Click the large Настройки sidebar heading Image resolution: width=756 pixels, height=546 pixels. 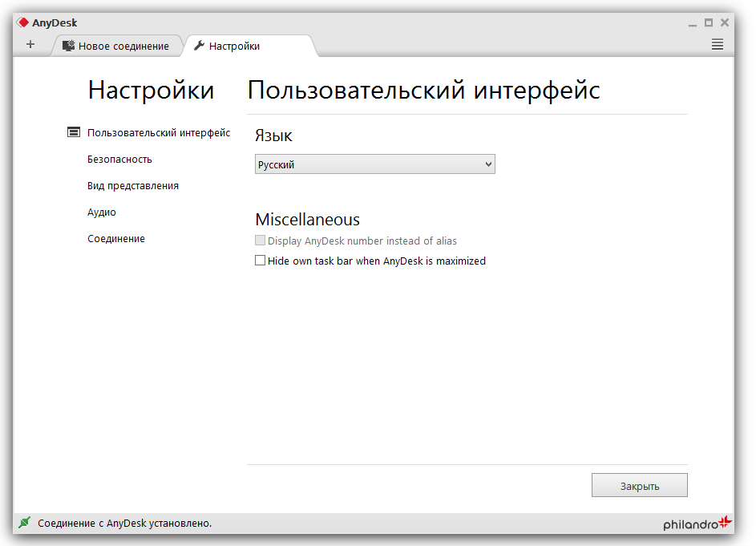(x=151, y=90)
